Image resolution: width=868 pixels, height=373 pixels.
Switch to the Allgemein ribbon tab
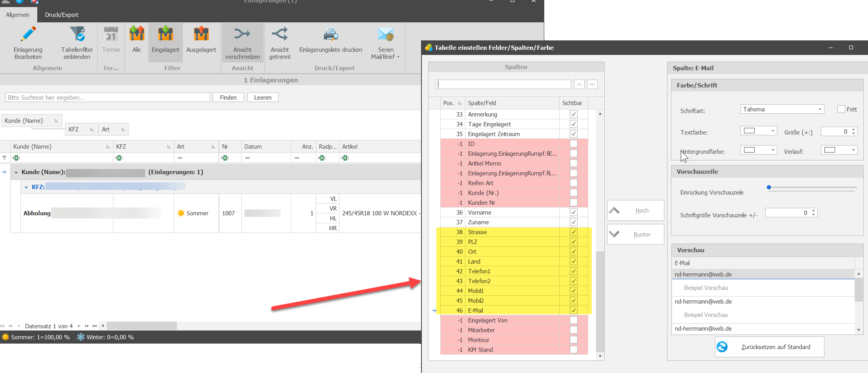coord(18,15)
